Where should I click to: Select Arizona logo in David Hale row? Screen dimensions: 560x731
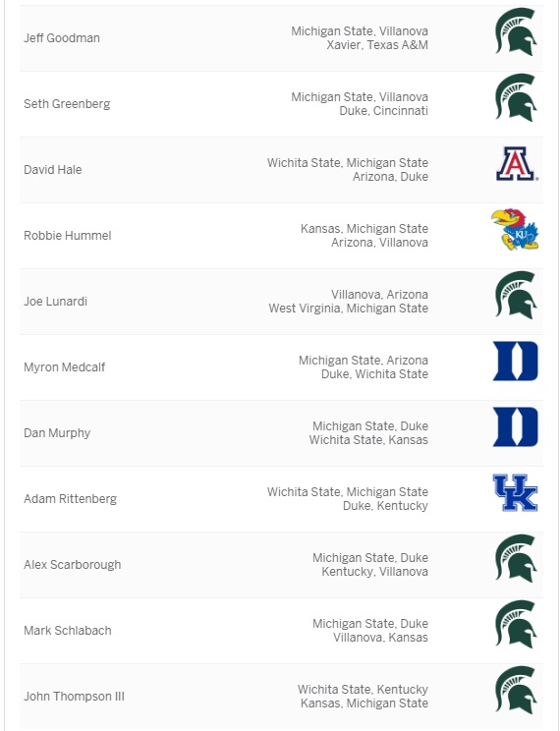point(517,164)
